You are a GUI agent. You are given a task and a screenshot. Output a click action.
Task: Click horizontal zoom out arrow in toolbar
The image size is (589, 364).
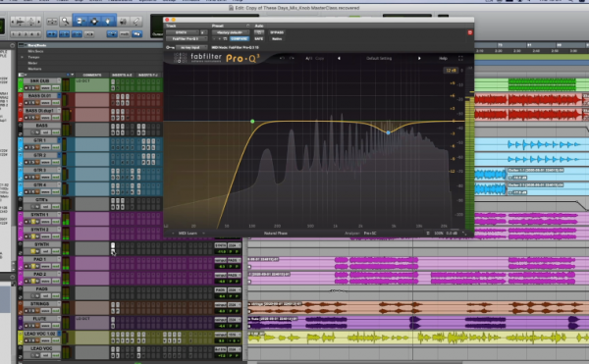(x=13, y=22)
